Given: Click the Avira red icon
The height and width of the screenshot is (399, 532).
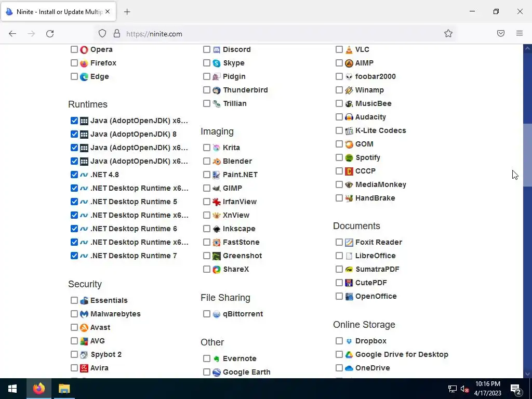Looking at the screenshot, I should pyautogui.click(x=84, y=368).
